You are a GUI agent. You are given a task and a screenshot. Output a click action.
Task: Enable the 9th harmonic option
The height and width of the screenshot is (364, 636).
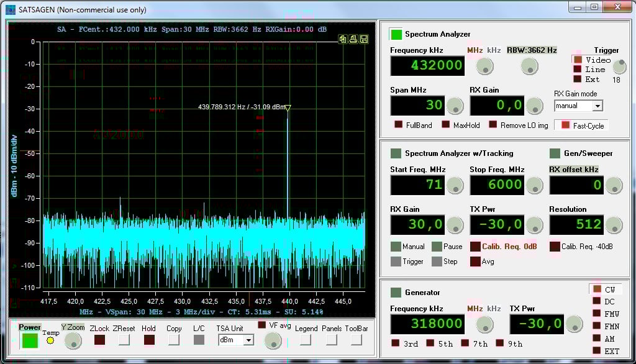click(x=500, y=344)
